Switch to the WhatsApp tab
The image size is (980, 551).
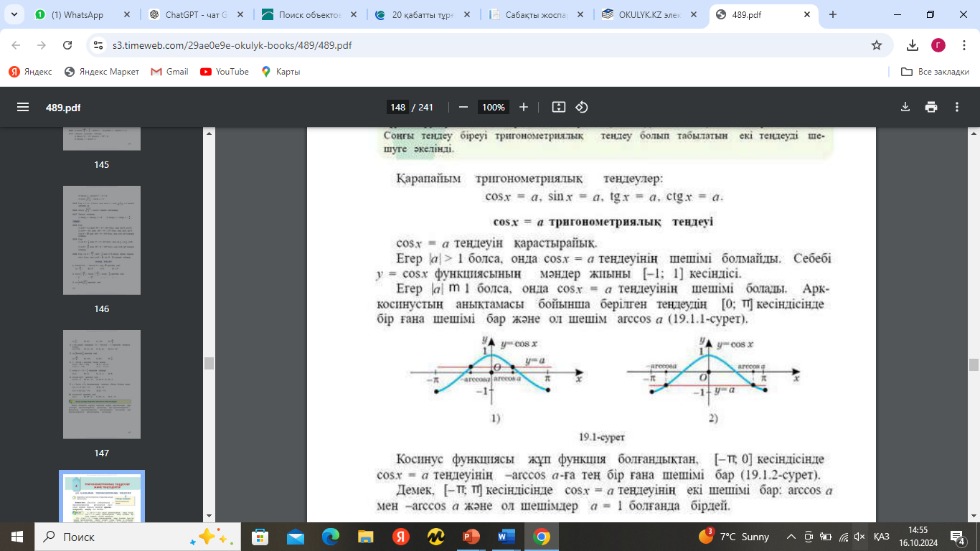(83, 14)
